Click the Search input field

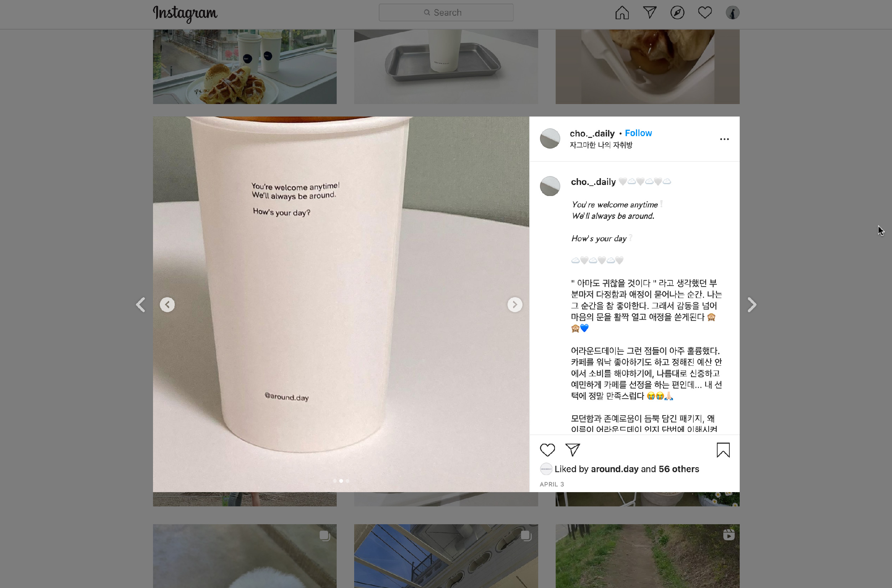446,13
